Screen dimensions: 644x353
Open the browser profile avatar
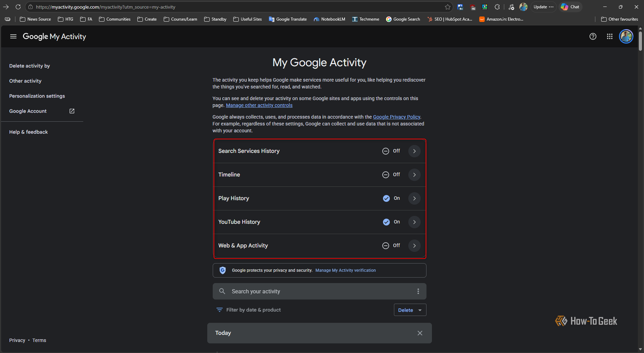pyautogui.click(x=523, y=7)
